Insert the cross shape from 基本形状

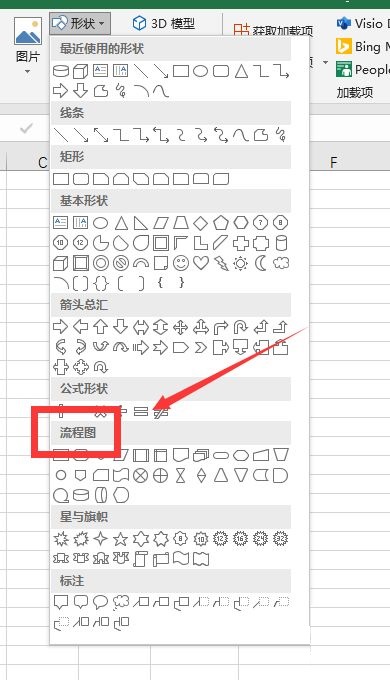pyautogui.click(x=240, y=243)
